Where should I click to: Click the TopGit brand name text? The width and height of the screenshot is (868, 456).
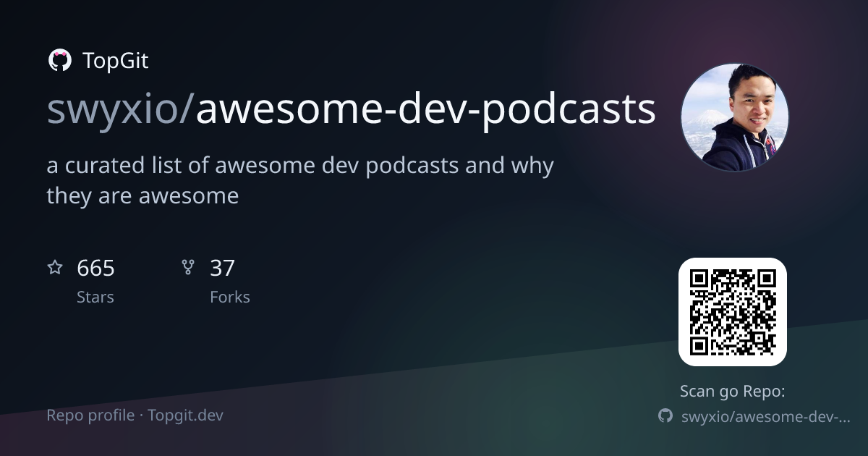116,61
